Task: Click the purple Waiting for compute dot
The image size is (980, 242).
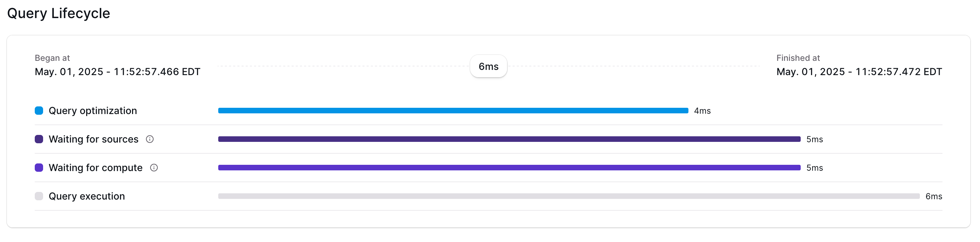Action: 39,168
